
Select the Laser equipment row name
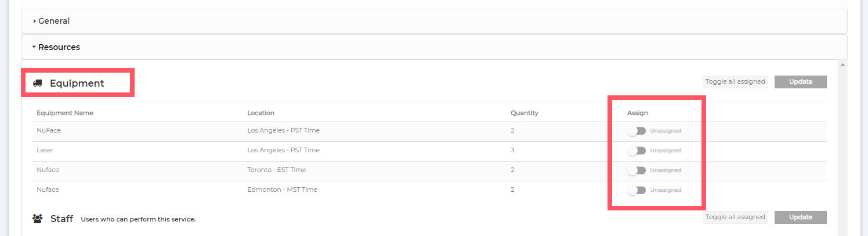coord(45,150)
